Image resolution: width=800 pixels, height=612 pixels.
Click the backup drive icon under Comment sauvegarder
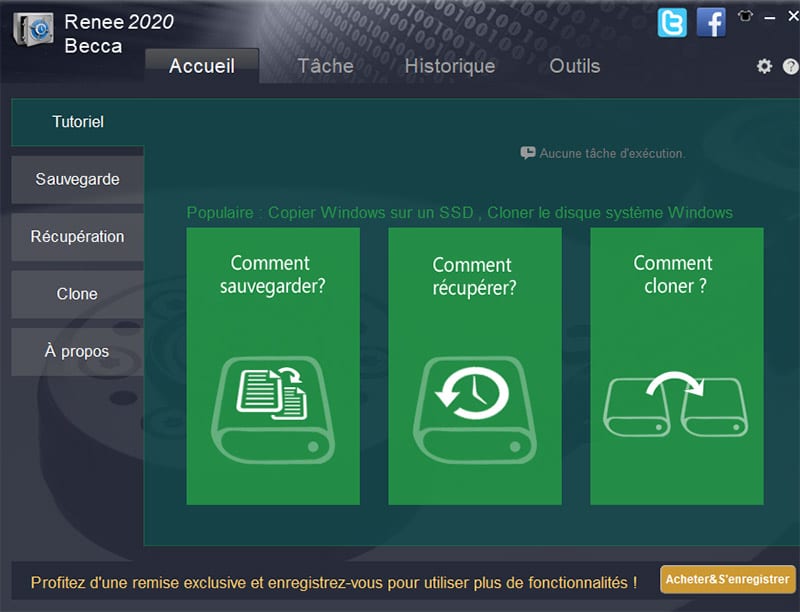tap(273, 407)
